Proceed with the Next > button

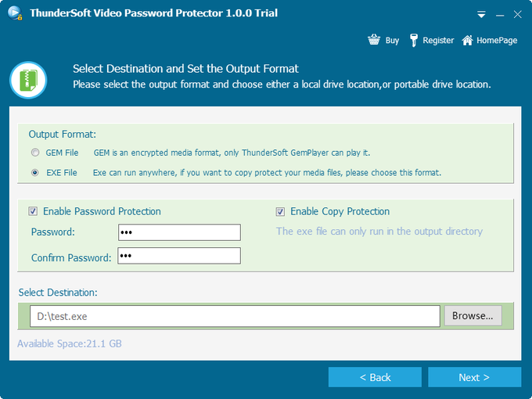tap(474, 377)
